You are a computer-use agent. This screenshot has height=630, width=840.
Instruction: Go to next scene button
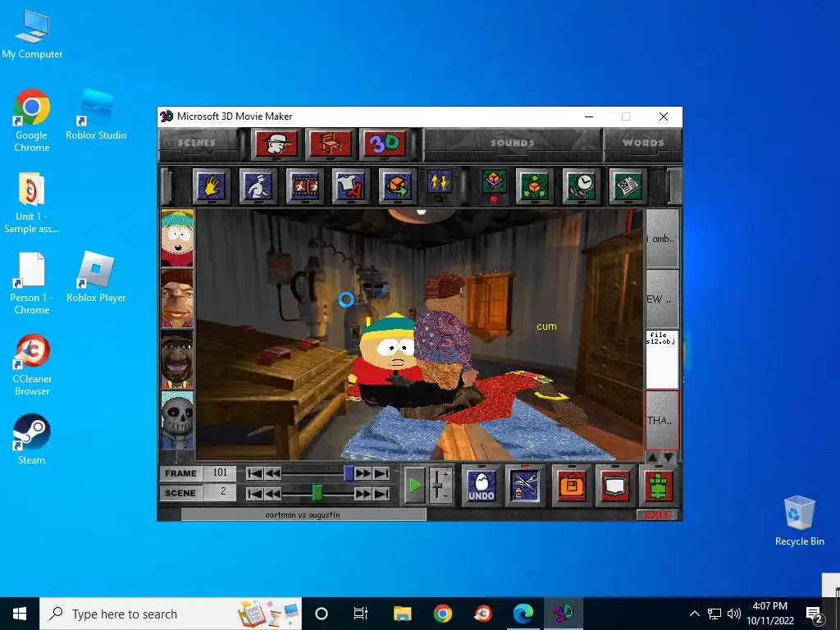(363, 493)
